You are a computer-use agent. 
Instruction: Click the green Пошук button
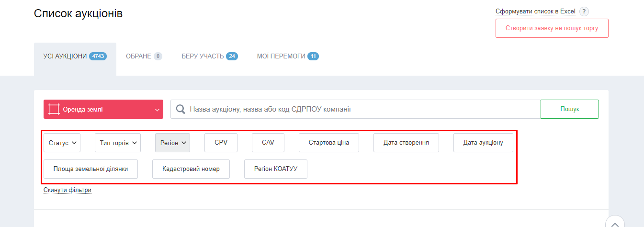pos(569,109)
